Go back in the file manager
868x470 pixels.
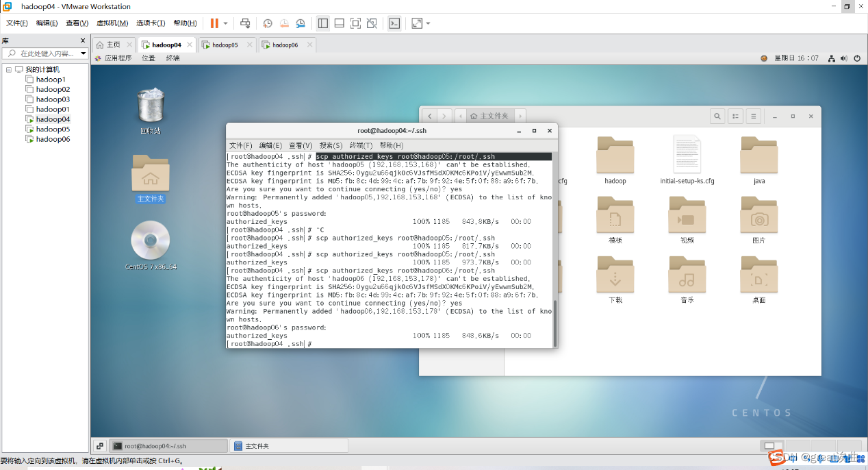point(429,116)
